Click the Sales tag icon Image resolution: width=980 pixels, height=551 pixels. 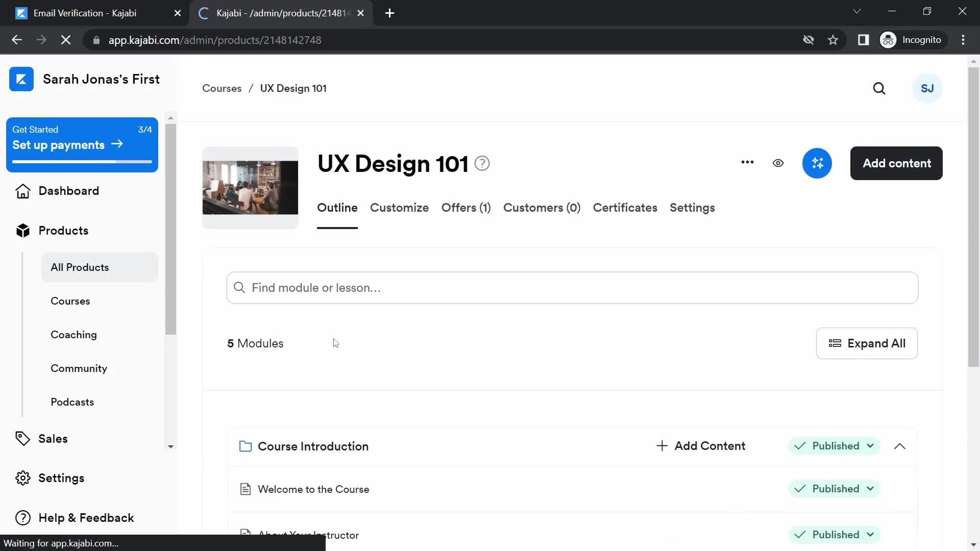click(x=23, y=439)
